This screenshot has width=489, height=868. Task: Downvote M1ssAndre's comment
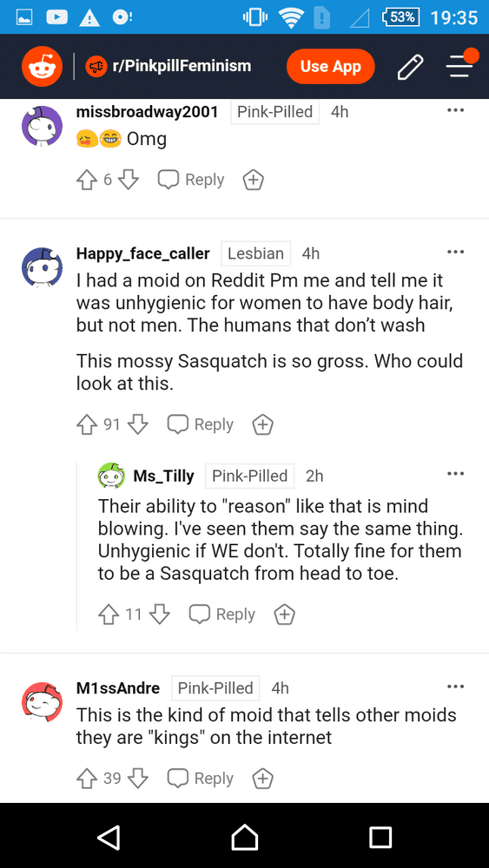(138, 779)
